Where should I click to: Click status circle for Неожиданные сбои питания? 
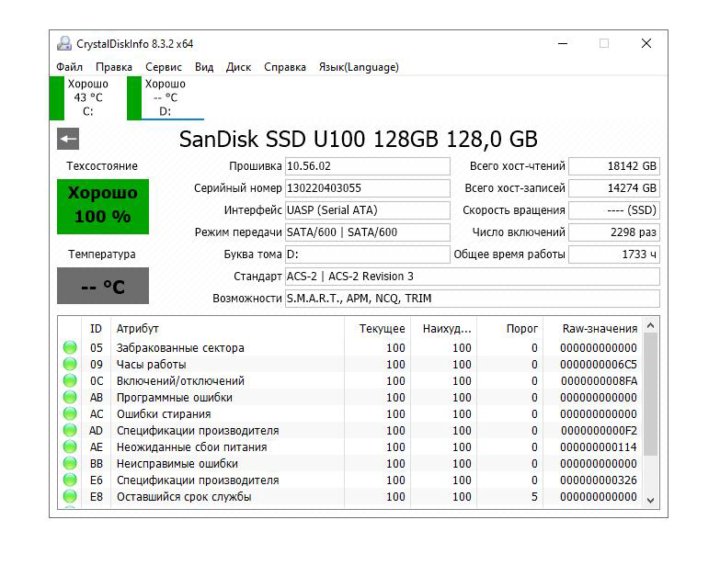tap(70, 447)
